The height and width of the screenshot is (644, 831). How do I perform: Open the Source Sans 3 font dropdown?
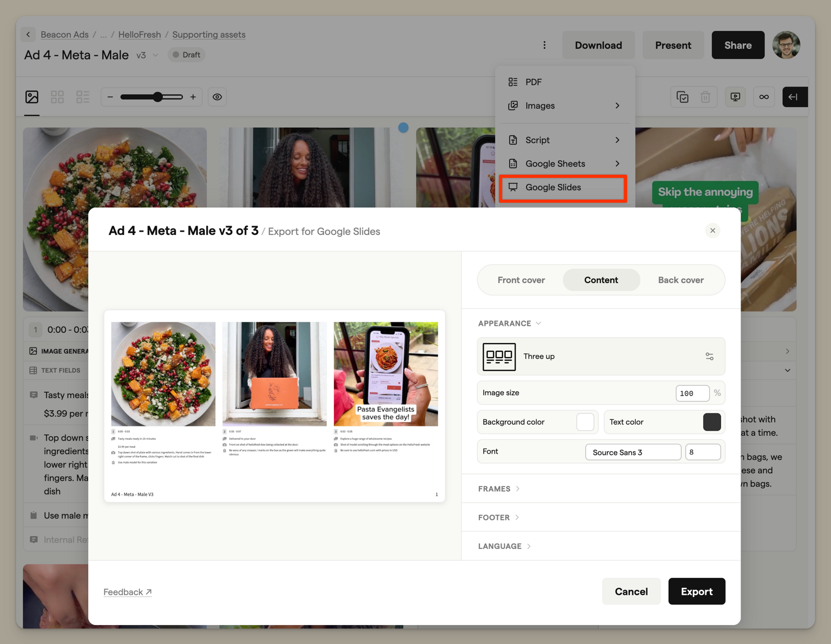click(632, 452)
